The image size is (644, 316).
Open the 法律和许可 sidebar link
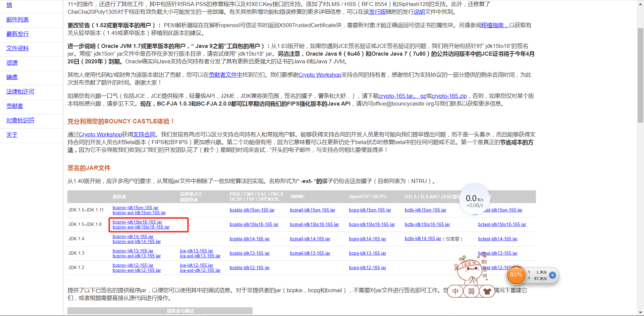pyautogui.click(x=20, y=91)
